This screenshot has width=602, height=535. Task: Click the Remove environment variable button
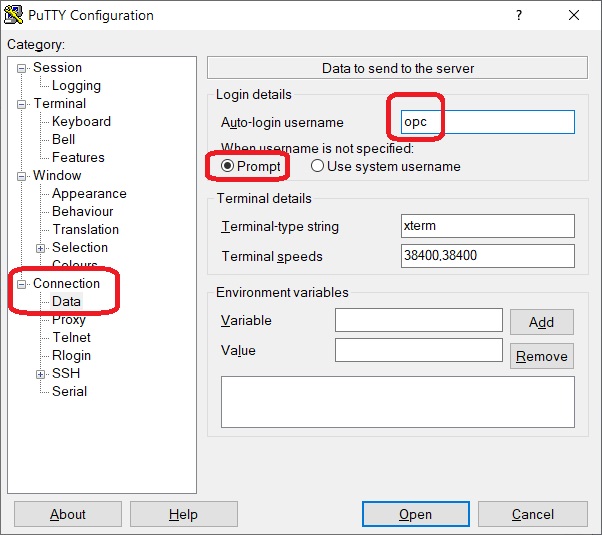(542, 356)
